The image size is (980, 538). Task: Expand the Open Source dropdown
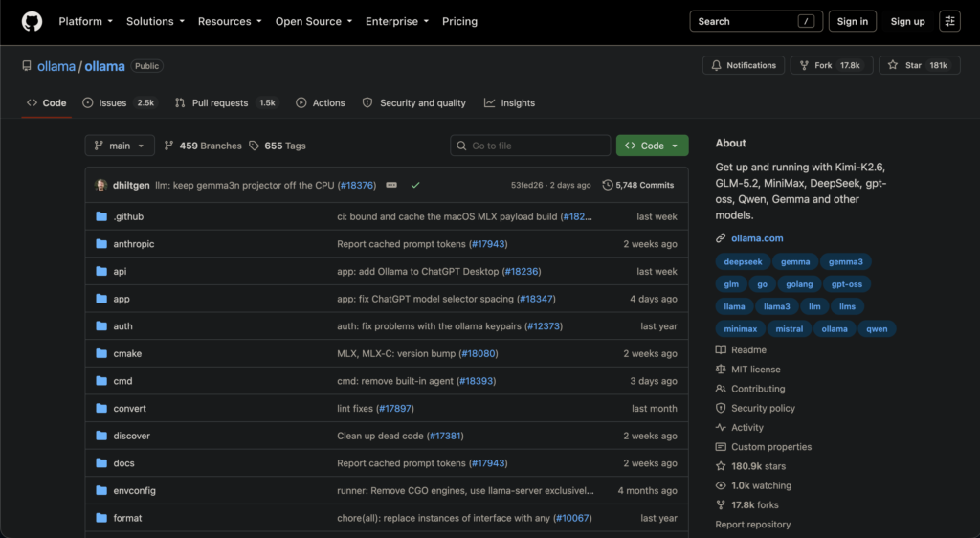click(x=314, y=21)
